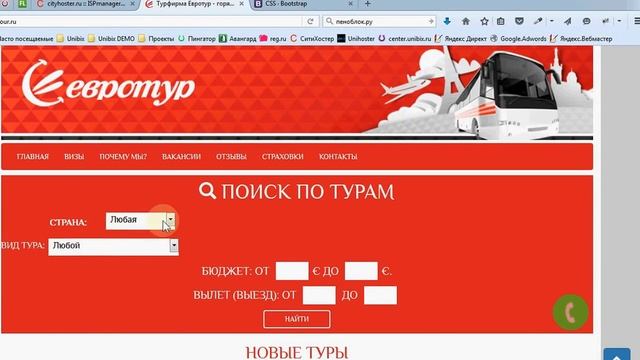Open Google Adwords bookmark
640x360 pixels.
pyautogui.click(x=518, y=39)
